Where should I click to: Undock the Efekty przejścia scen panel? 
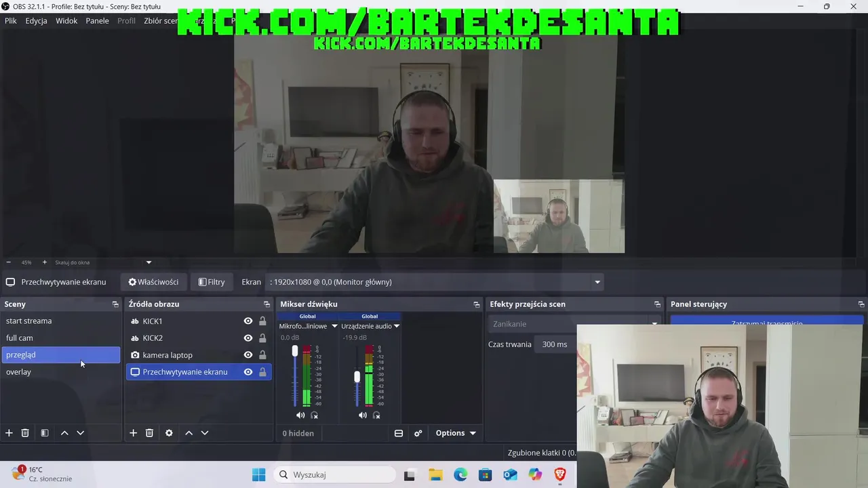click(657, 304)
